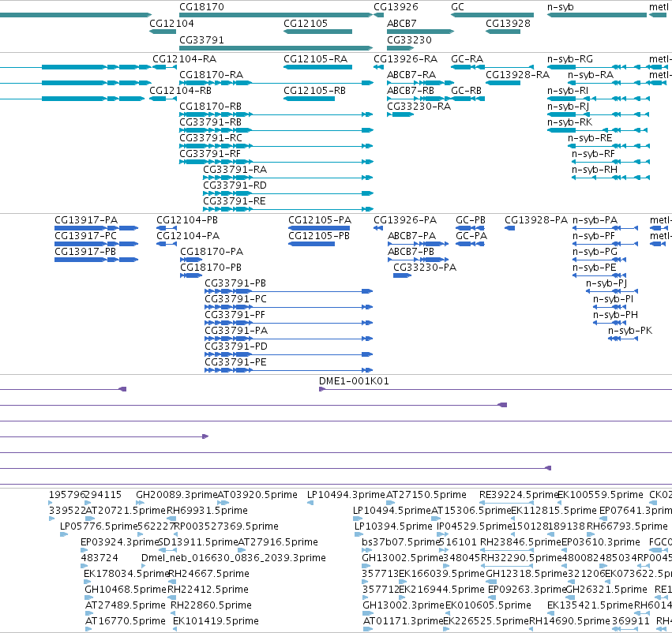Select transcript n-syb-RH
Image resolution: width=672 pixels, height=633 pixels.
click(x=610, y=178)
